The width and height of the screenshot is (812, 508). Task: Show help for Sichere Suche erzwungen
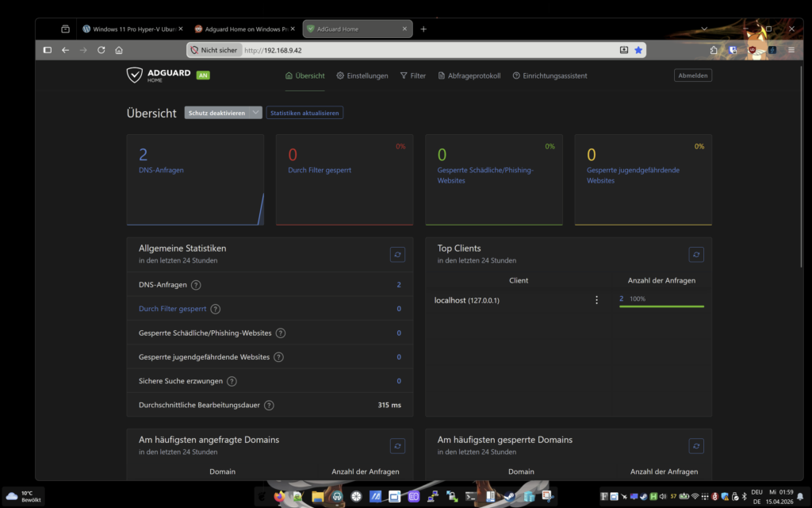click(x=232, y=381)
